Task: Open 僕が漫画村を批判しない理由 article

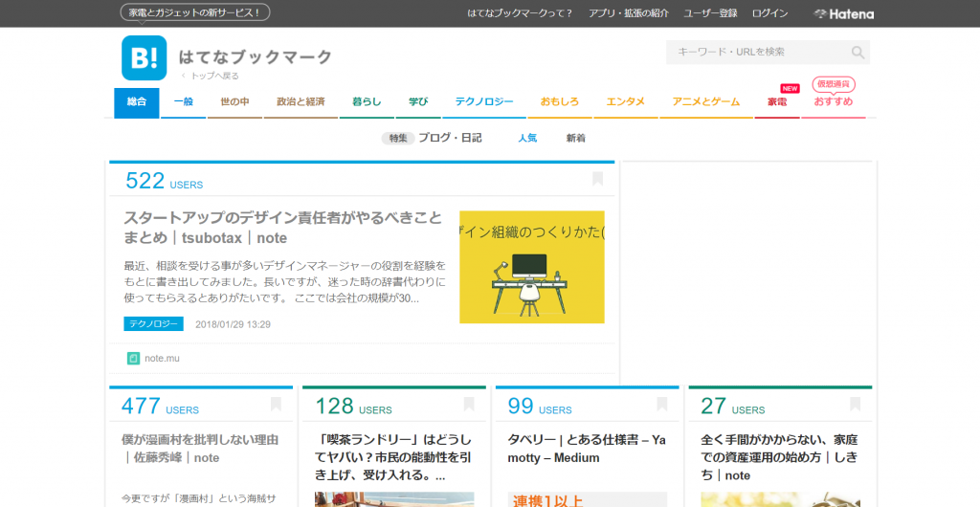Action: pyautogui.click(x=200, y=449)
